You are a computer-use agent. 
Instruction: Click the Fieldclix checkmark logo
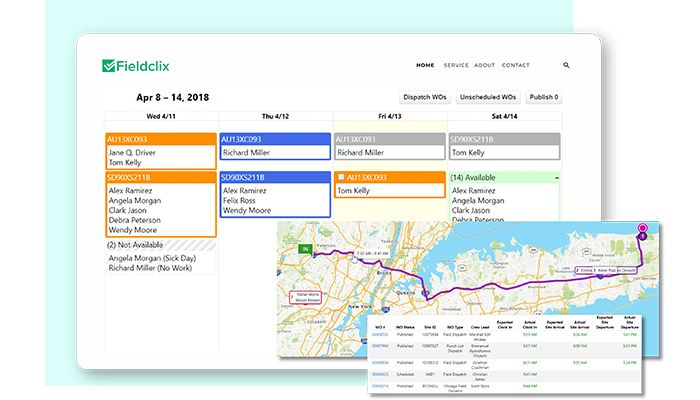point(109,65)
